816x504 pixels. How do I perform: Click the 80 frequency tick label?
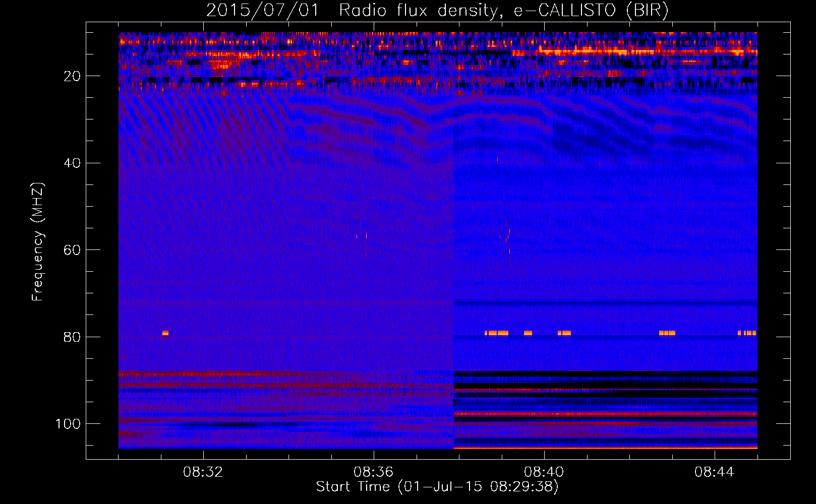click(73, 337)
